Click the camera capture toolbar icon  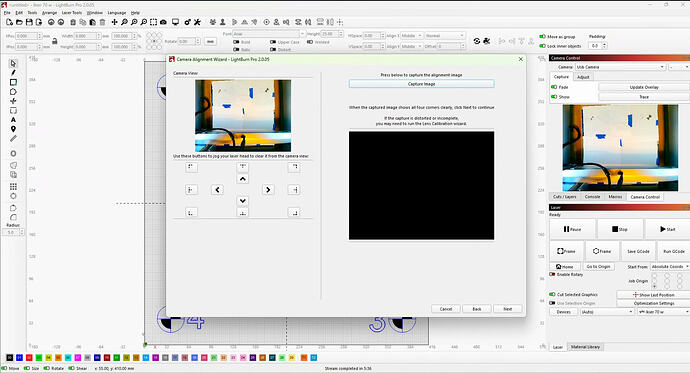click(163, 22)
